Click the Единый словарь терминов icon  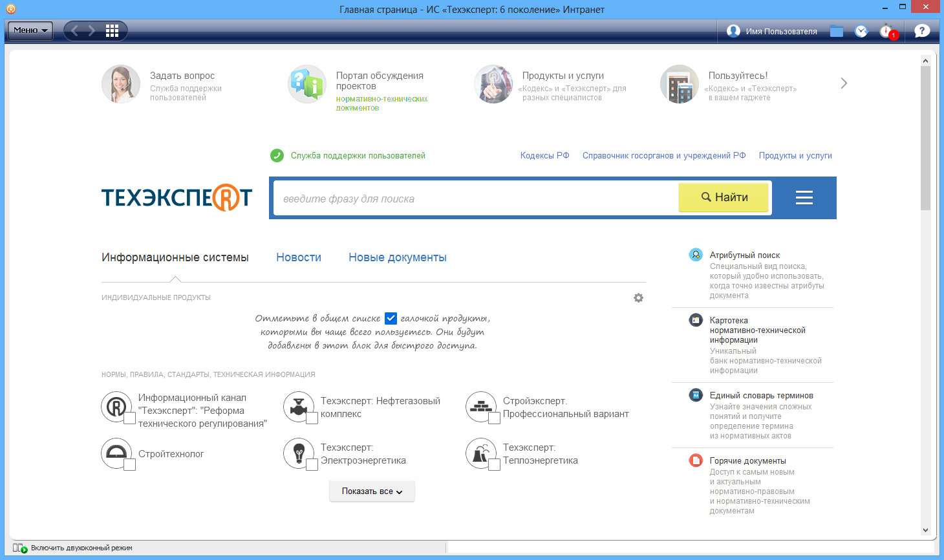pyautogui.click(x=696, y=395)
